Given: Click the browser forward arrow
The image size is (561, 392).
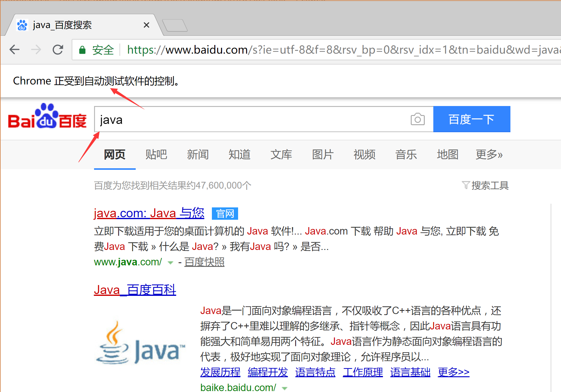Looking at the screenshot, I should click(36, 49).
